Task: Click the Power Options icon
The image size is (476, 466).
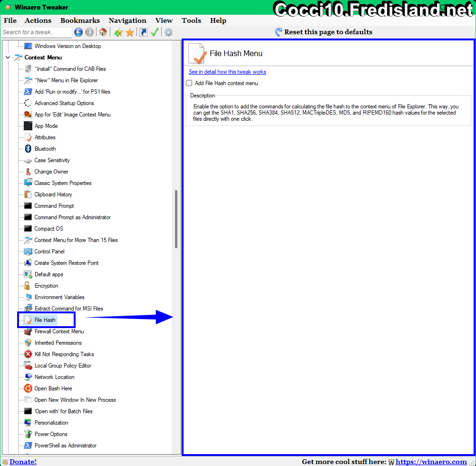Action: (x=28, y=434)
